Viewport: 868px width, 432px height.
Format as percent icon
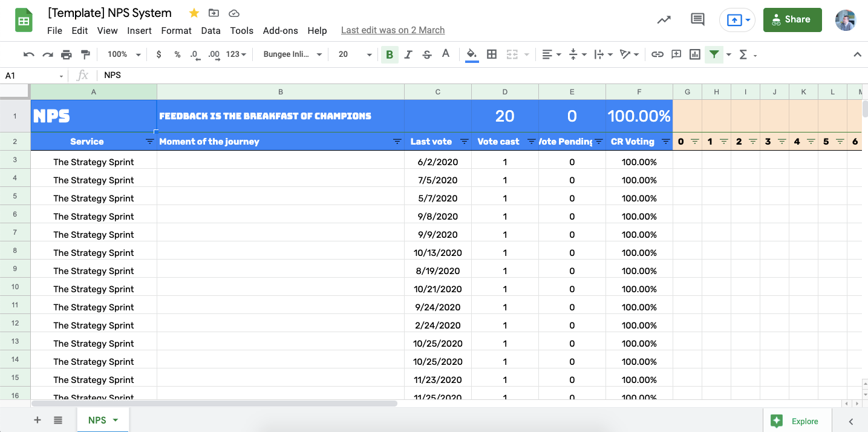point(177,54)
